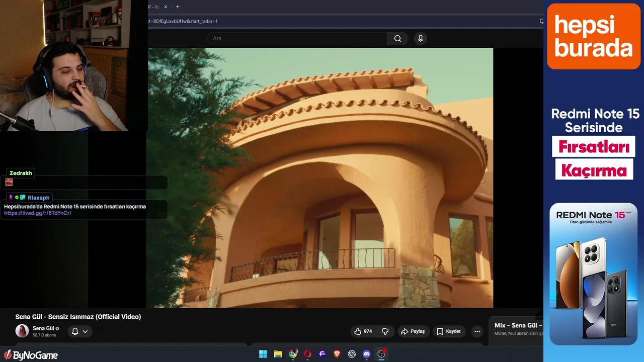Switch to OBS Studio in taskbar
The height and width of the screenshot is (362, 644).
pyautogui.click(x=381, y=354)
